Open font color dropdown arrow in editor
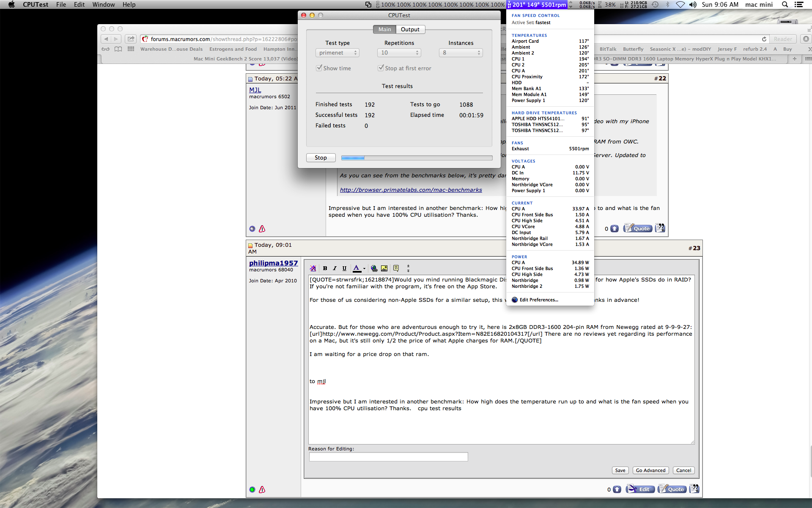Viewport: 812px width, 508px height. 364,268
